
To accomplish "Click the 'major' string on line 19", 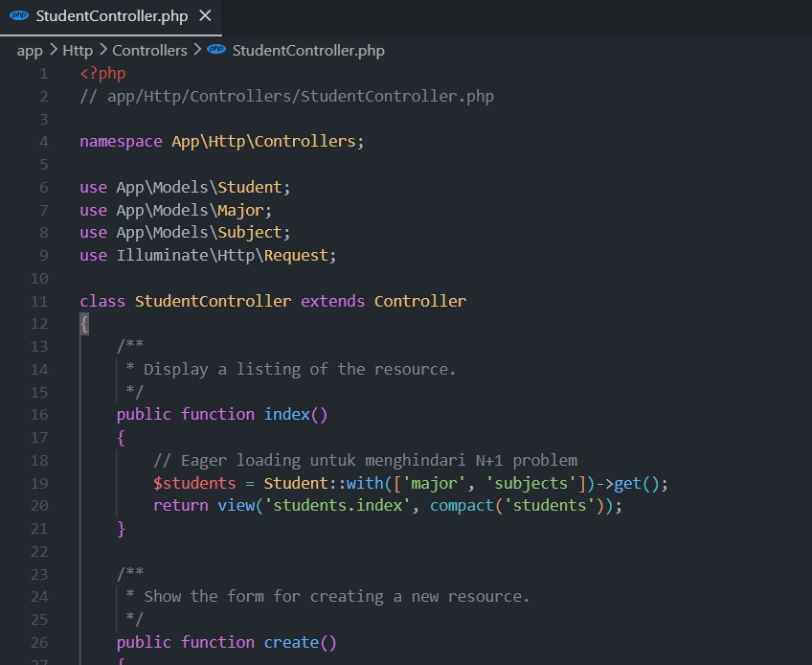I will pos(434,484).
